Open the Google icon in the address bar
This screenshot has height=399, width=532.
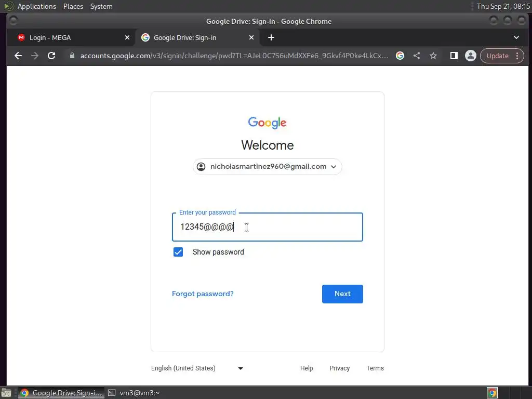pyautogui.click(x=400, y=56)
